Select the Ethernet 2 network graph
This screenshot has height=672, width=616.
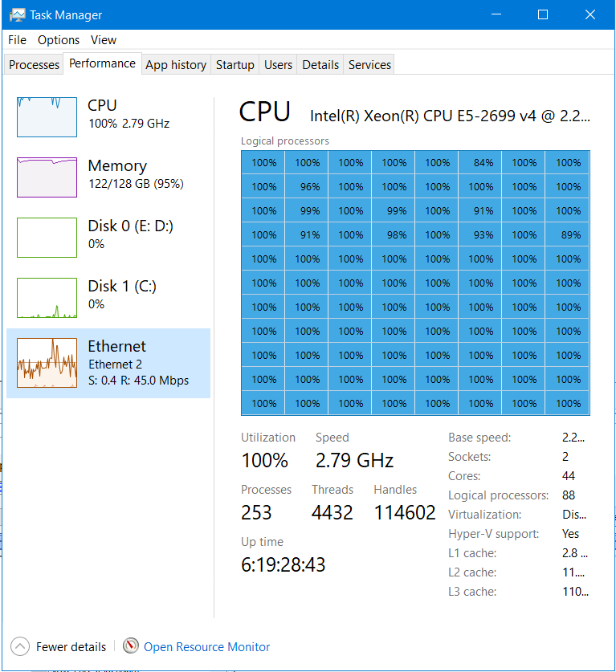(x=47, y=363)
